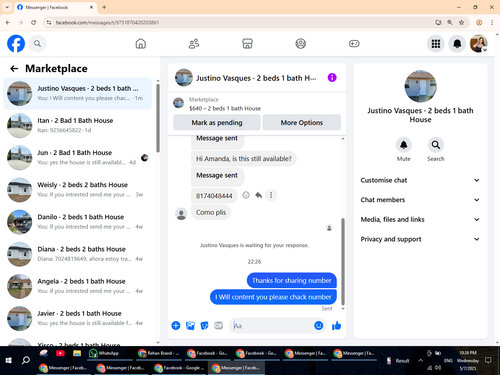Click the 'Como plis' message
This screenshot has height=375, width=500.
[x=211, y=212]
